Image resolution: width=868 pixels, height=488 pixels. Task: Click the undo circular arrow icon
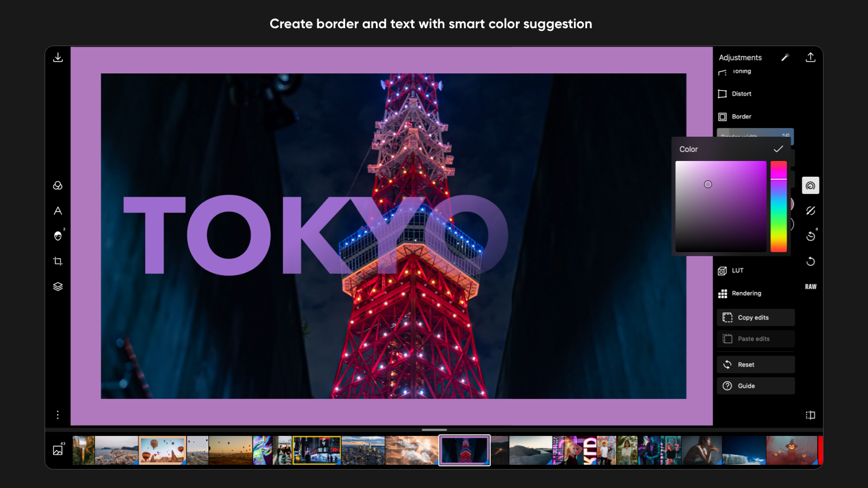pos(810,261)
